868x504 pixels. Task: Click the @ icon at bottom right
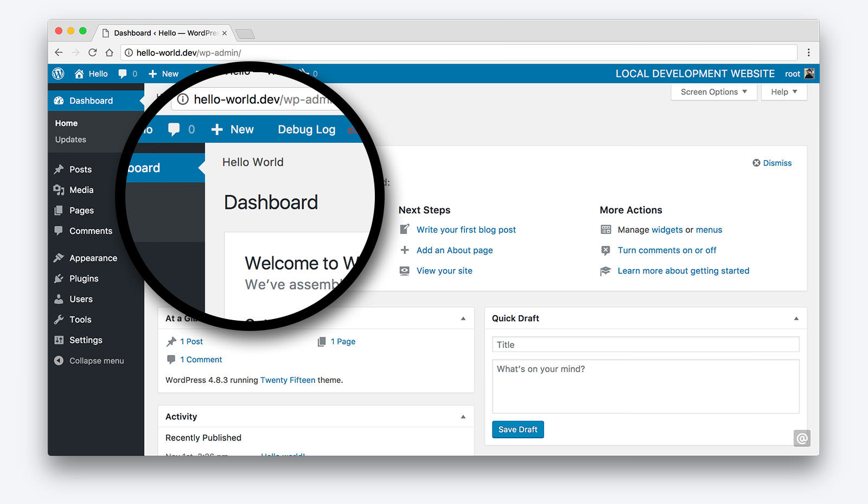click(802, 438)
